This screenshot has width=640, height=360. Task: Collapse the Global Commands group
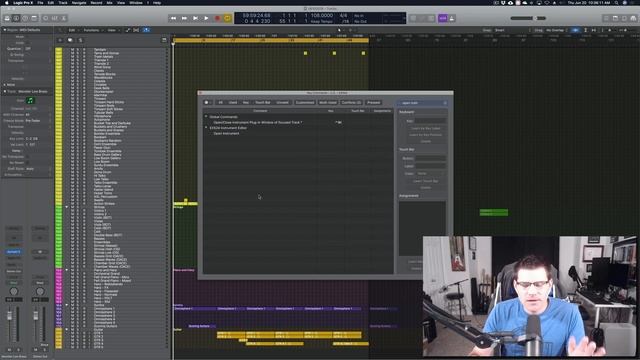click(x=206, y=117)
